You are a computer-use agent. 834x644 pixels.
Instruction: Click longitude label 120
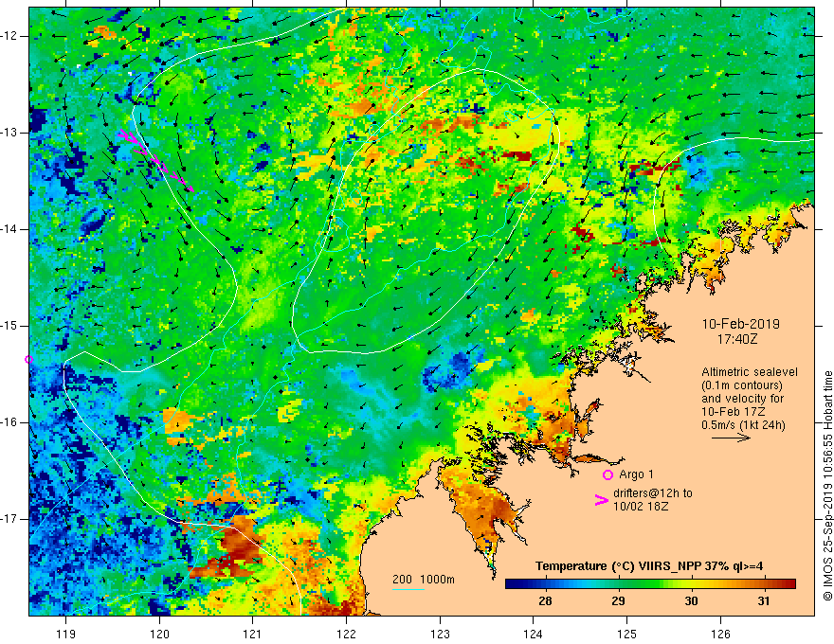pos(159,634)
